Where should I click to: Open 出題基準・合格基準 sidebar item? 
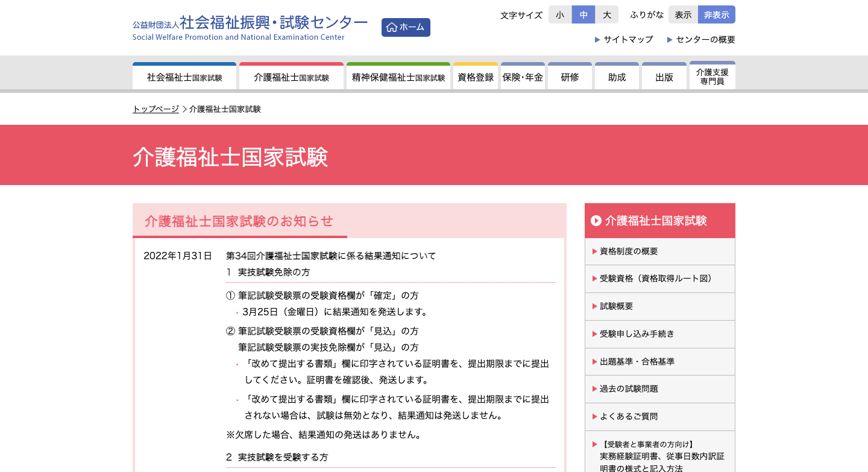[660, 362]
